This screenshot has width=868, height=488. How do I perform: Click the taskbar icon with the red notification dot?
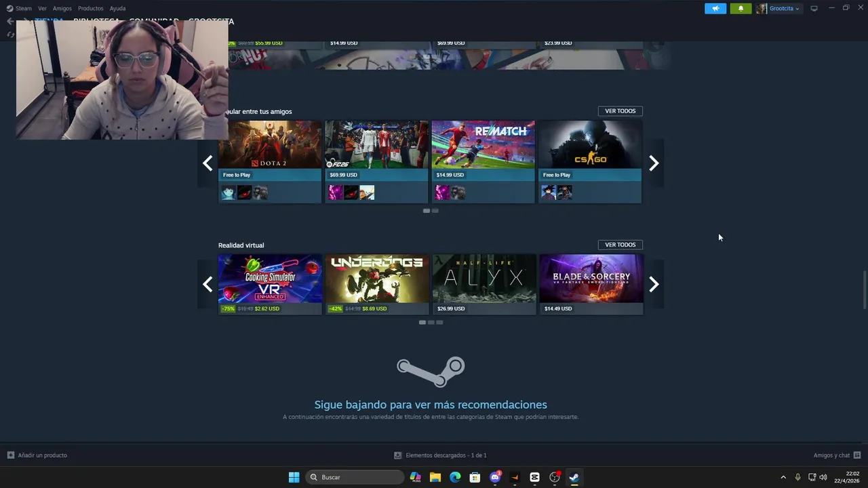point(555,477)
